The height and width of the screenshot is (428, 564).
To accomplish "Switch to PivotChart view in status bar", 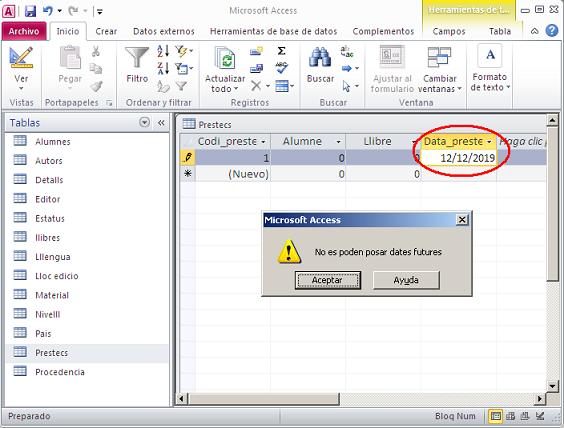I will (525, 416).
